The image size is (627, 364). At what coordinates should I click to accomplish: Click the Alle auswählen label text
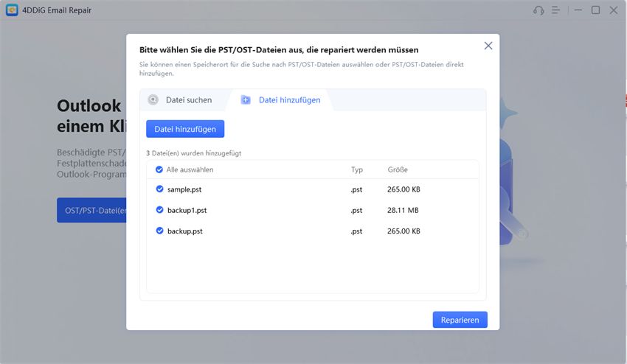click(190, 169)
